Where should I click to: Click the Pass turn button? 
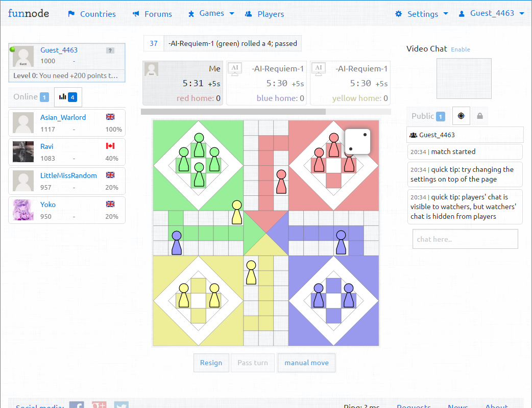[253, 363]
